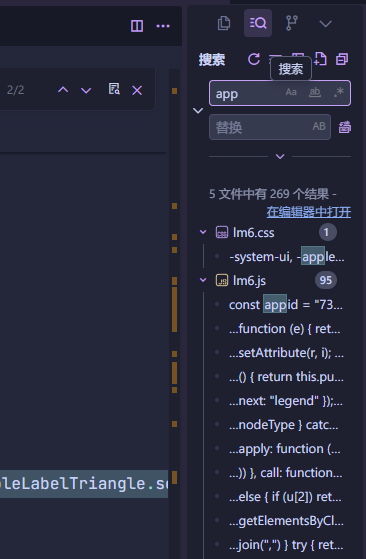Click the 2/2 find match counter
Screen dimensions: 366x559
15,90
